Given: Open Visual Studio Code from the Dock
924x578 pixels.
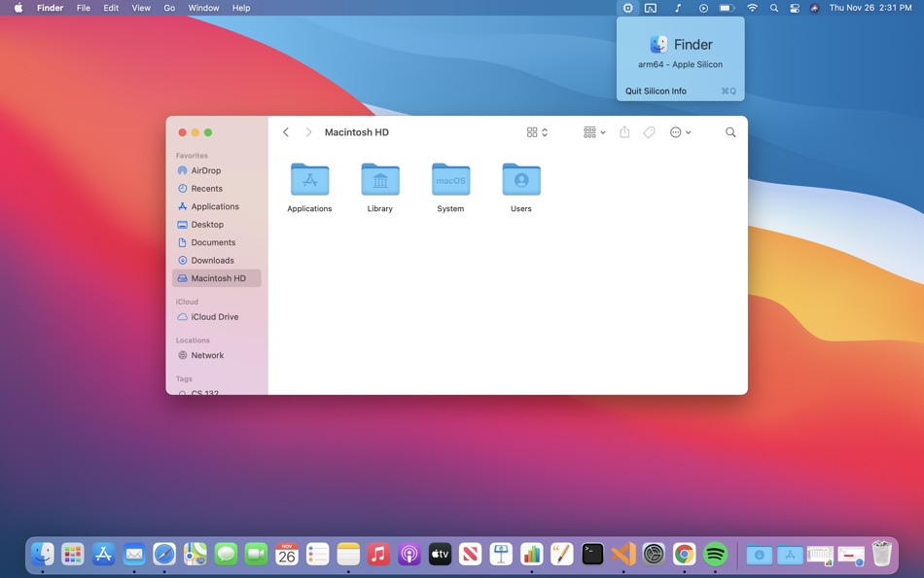Looking at the screenshot, I should (622, 554).
